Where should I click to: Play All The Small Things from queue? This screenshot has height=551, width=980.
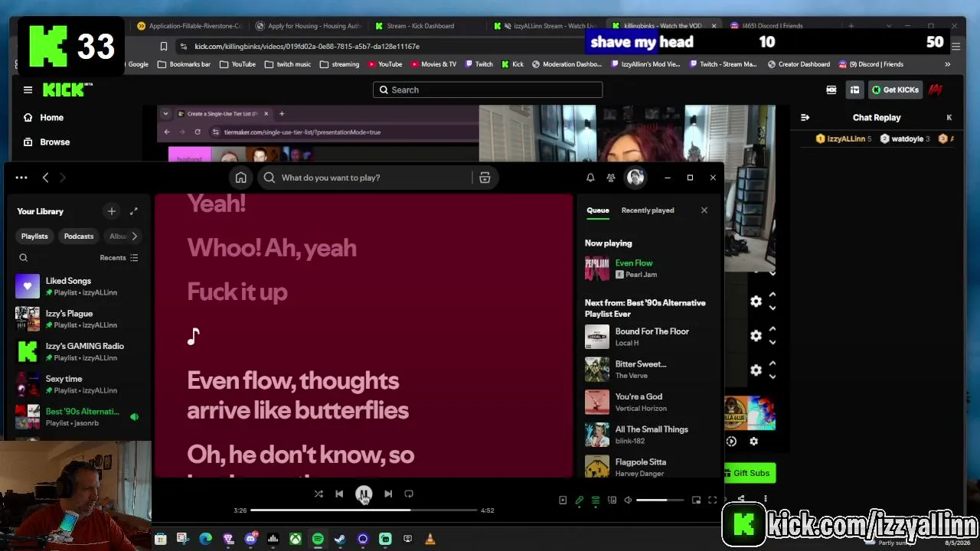649,435
